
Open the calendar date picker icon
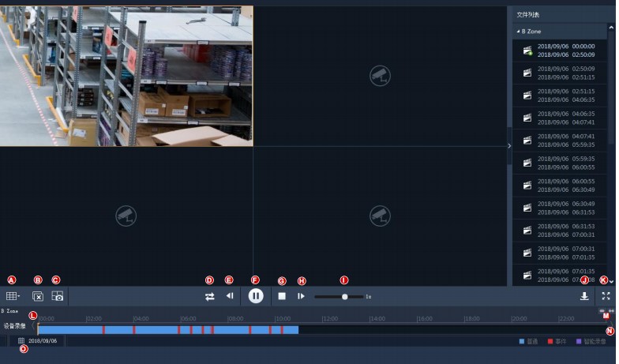[x=21, y=340]
